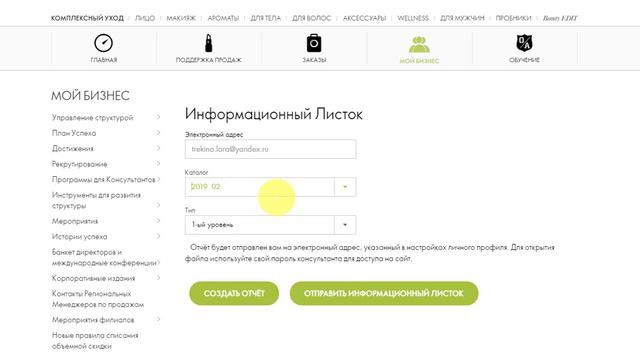
Task: Open Управление структурой link
Action: pyautogui.click(x=92, y=118)
